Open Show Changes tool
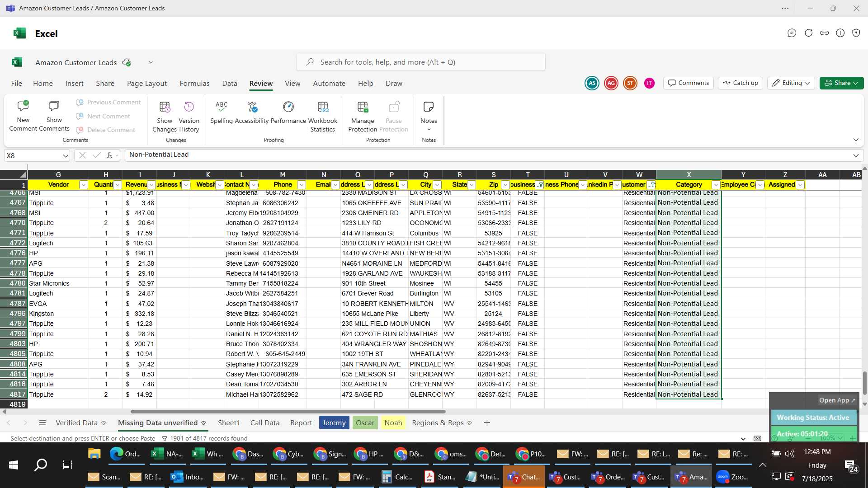This screenshot has width=868, height=488. coord(165,117)
